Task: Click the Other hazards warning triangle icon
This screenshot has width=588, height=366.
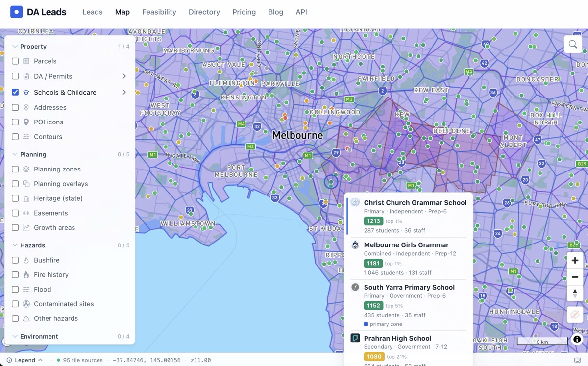Action: point(26,318)
